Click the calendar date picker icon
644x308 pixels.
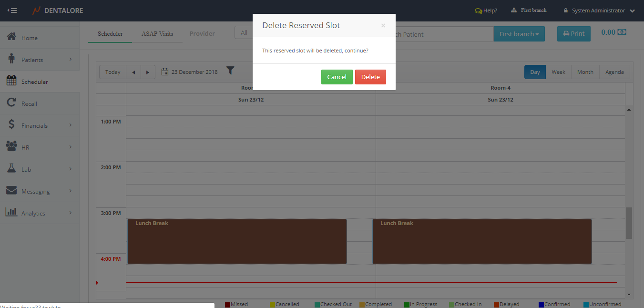pyautogui.click(x=165, y=72)
